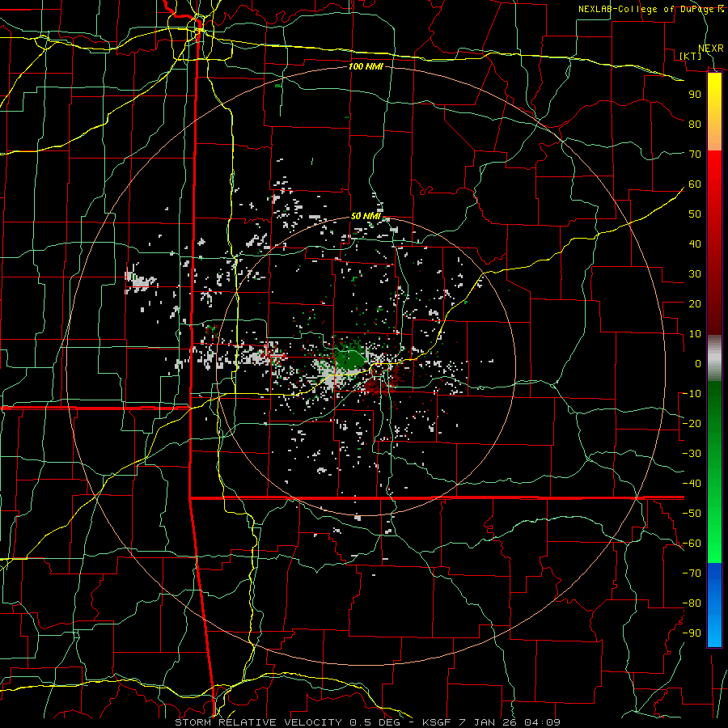728x728 pixels.
Task: Click the -90 value on velocity scale
Action: pos(692,633)
